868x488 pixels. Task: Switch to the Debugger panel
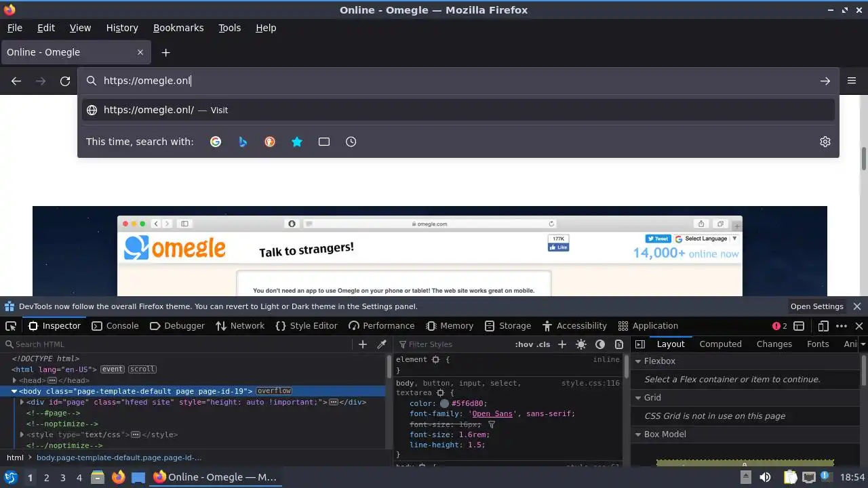177,326
